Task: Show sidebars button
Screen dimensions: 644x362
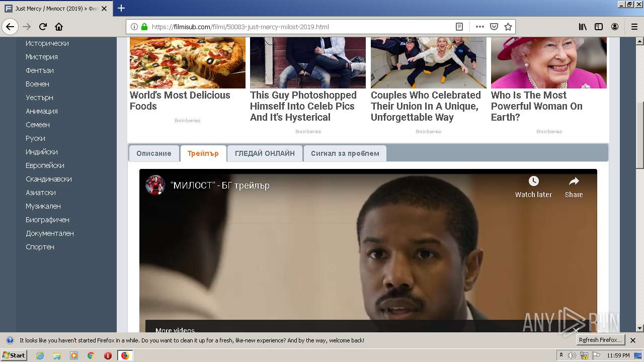Action: pyautogui.click(x=599, y=27)
